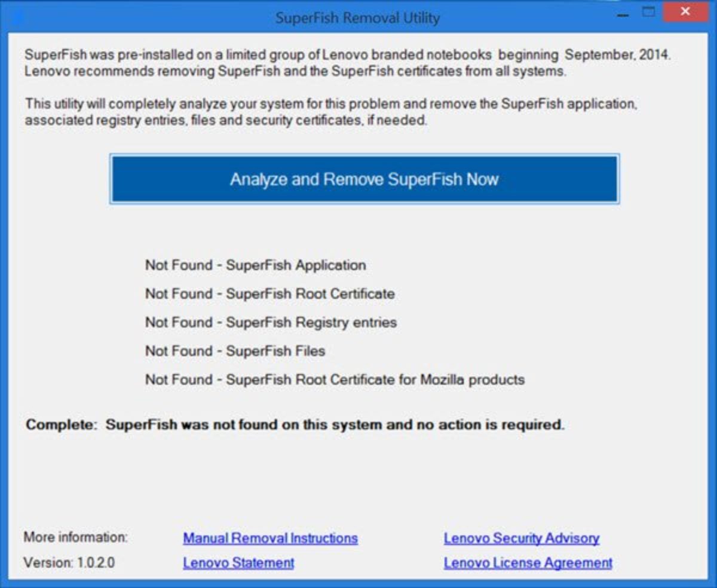Maximize the SuperFish Removal Utility window
The width and height of the screenshot is (717, 588).
(x=648, y=13)
